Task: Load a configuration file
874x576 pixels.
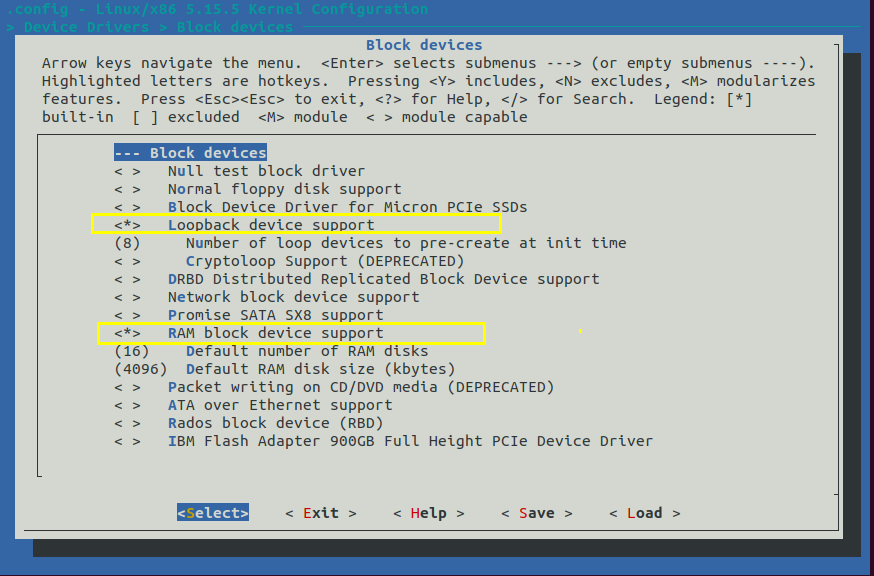Action: (644, 512)
